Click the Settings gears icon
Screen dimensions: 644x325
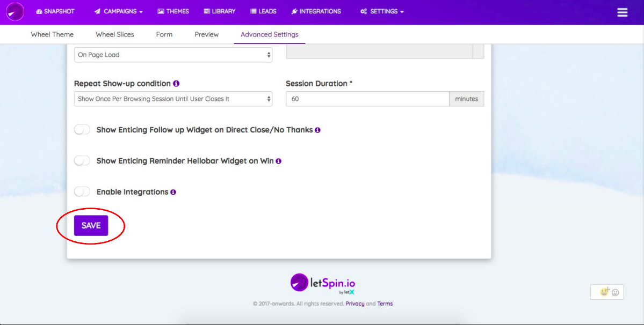point(364,11)
